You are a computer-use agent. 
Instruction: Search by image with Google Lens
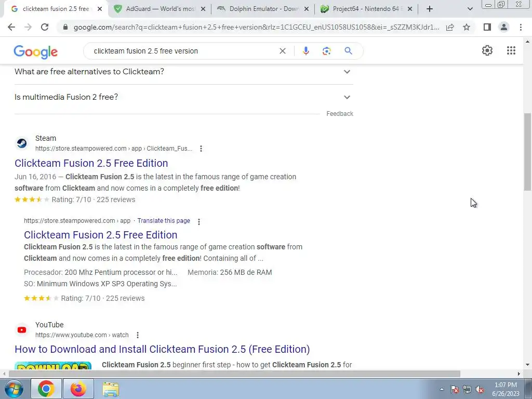(326, 51)
